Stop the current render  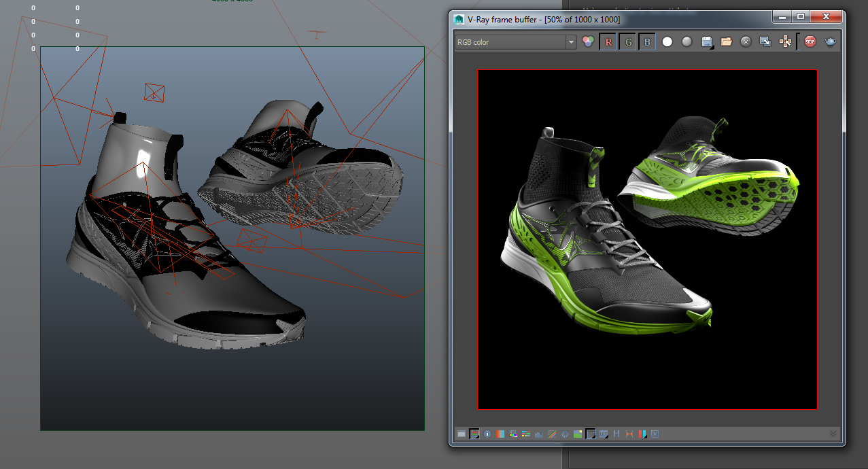pos(810,41)
